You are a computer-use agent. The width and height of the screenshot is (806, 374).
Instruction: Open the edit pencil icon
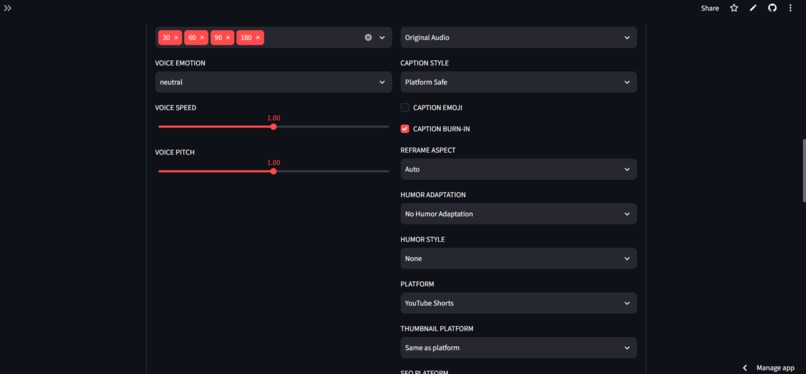[x=753, y=8]
